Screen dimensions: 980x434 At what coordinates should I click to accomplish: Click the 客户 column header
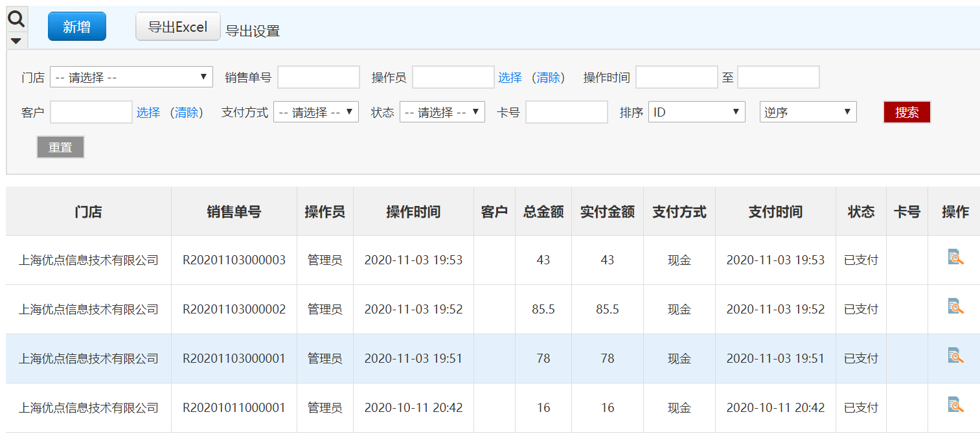click(x=494, y=211)
